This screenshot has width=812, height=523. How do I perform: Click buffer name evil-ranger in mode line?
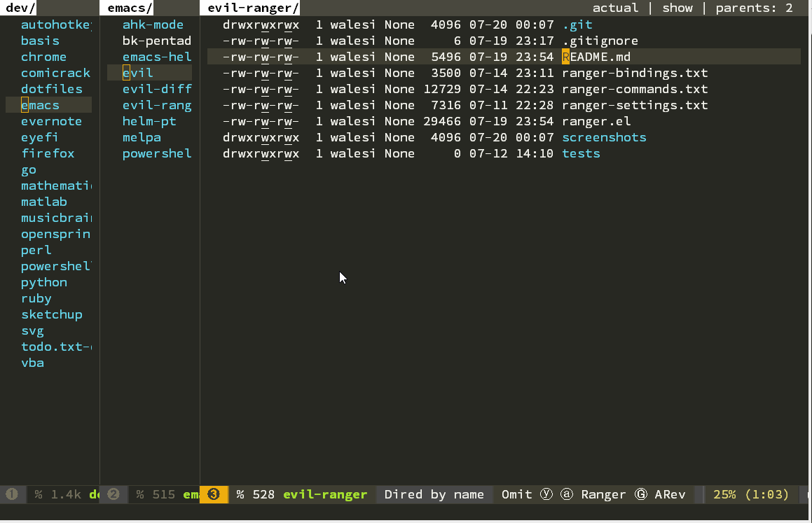[x=325, y=494]
